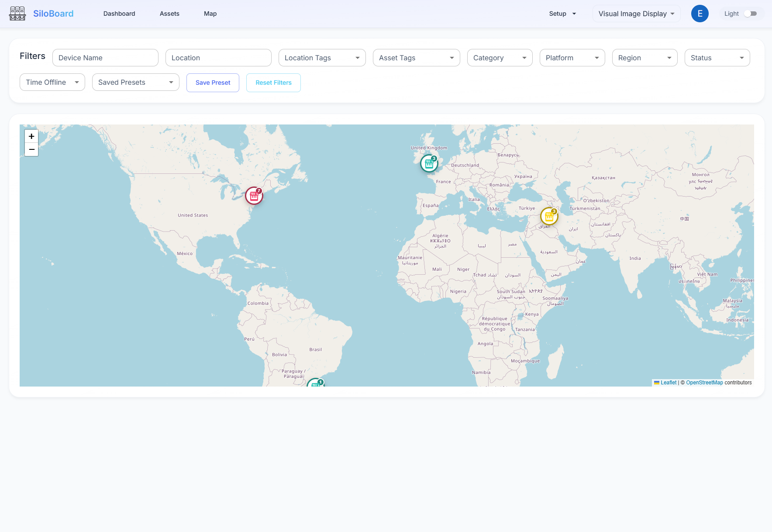Click the Brasil label on the map
The width and height of the screenshot is (772, 532).
316,349
